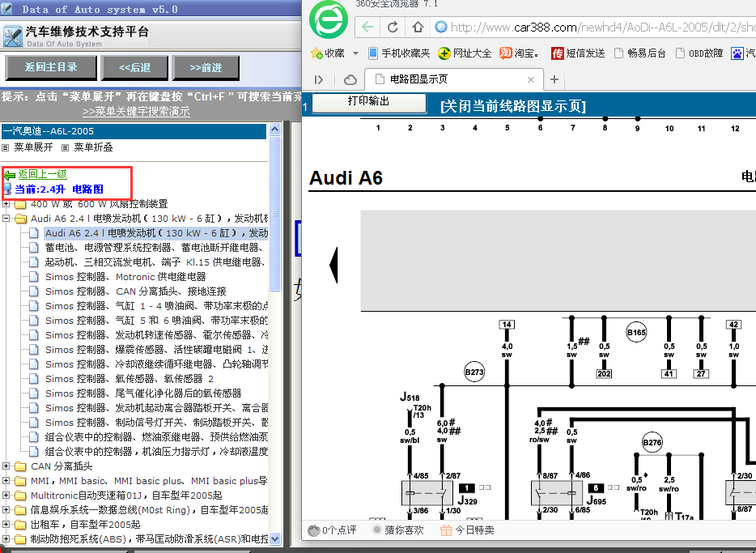This screenshot has width=756, height=553.
Task: Open Simos 发动机起动离合器踏板开关 page
Action: click(x=156, y=408)
